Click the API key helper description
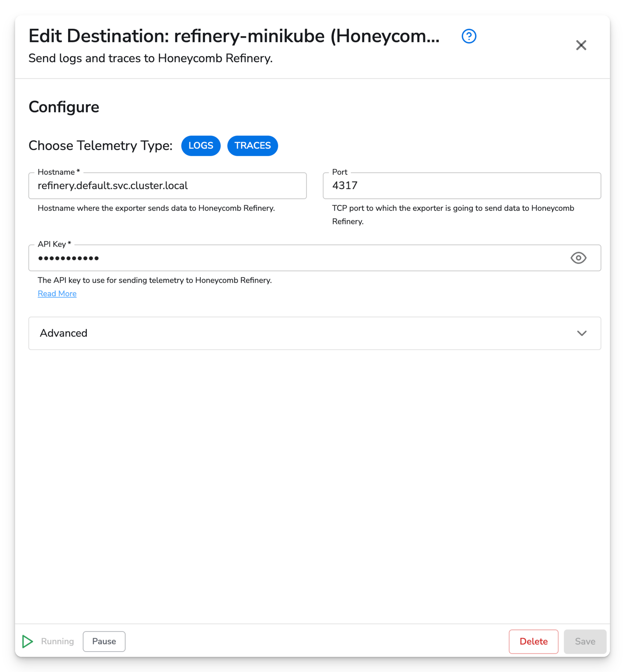 (x=155, y=280)
